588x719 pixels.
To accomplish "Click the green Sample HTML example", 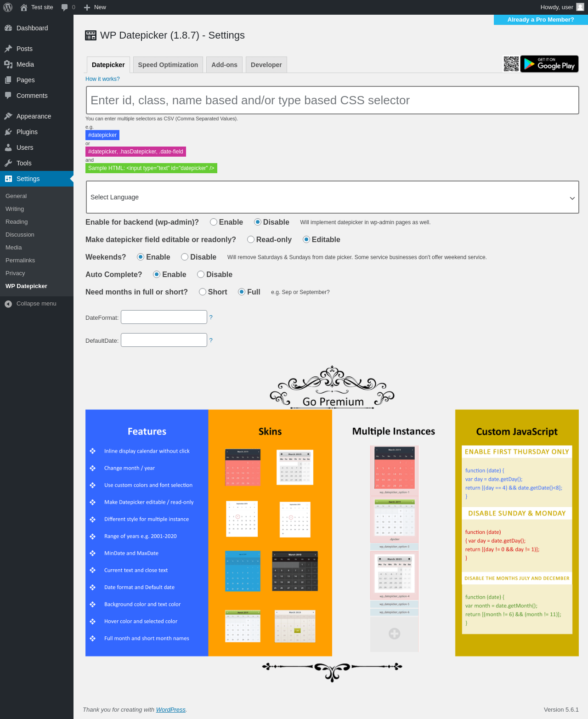I will click(151, 168).
